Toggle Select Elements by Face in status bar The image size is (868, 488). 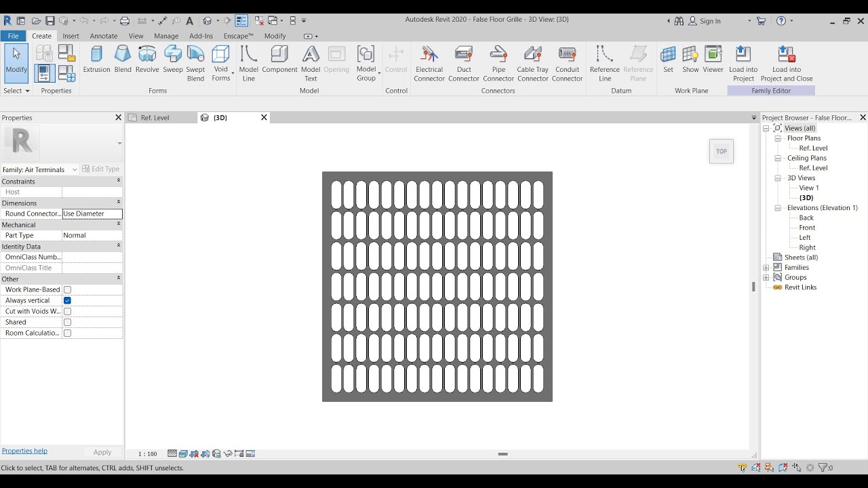[x=783, y=468]
